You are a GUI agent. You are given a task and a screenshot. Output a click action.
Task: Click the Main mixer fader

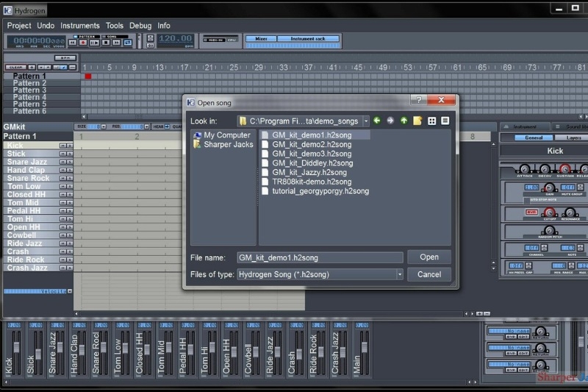364,347
